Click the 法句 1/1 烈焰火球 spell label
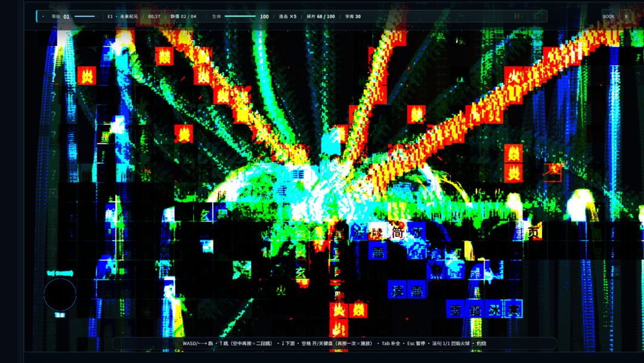644x363 pixels. 451,343
